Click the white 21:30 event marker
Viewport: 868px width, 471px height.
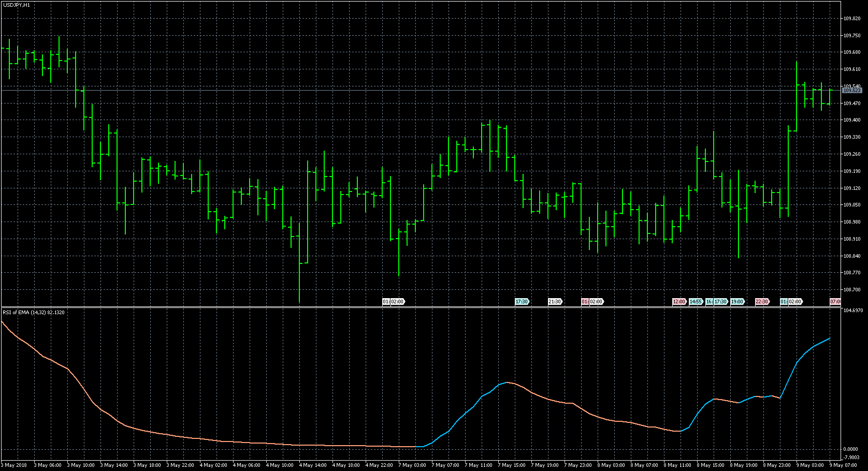point(555,302)
